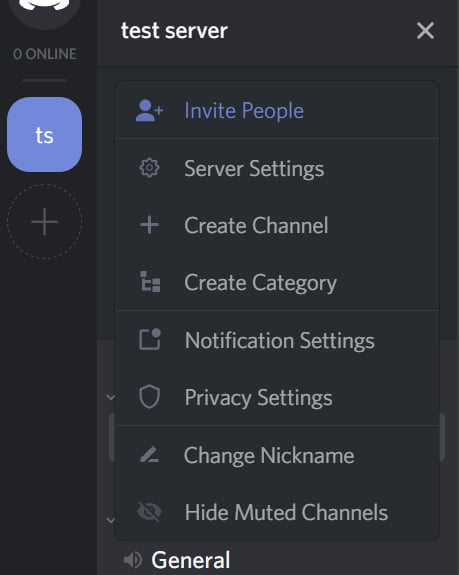Image resolution: width=459 pixels, height=575 pixels.
Task: Close the test server dropdown menu
Action: [425, 30]
